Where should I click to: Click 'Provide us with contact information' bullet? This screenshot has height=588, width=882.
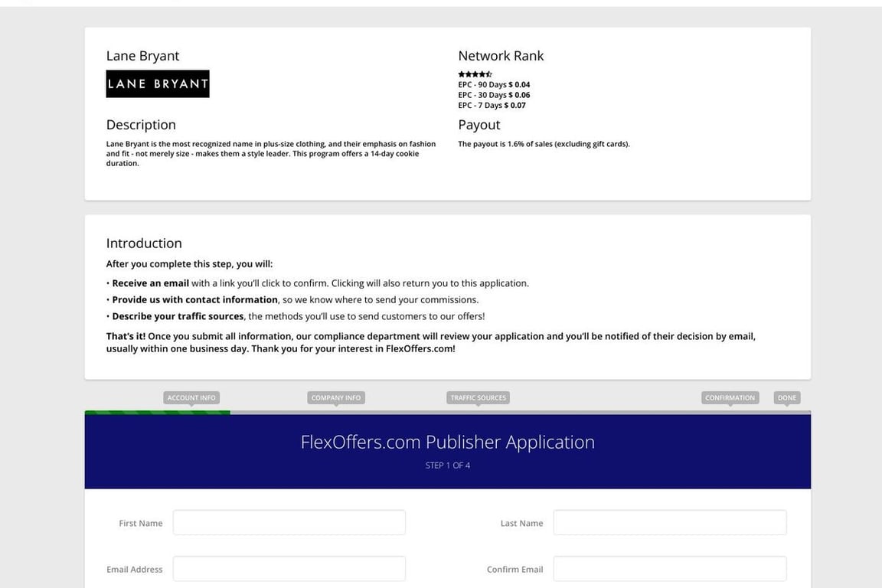coord(292,300)
